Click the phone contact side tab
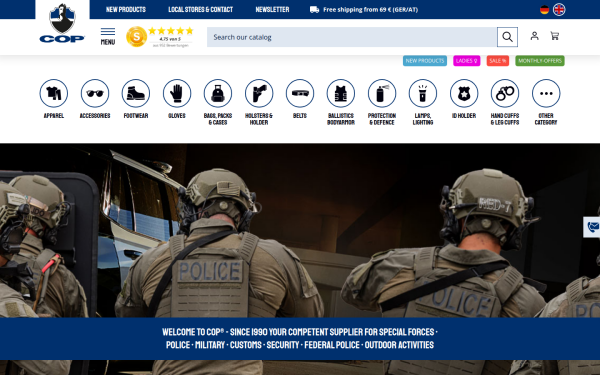Image resolution: width=600 pixels, height=375 pixels. coord(592,227)
